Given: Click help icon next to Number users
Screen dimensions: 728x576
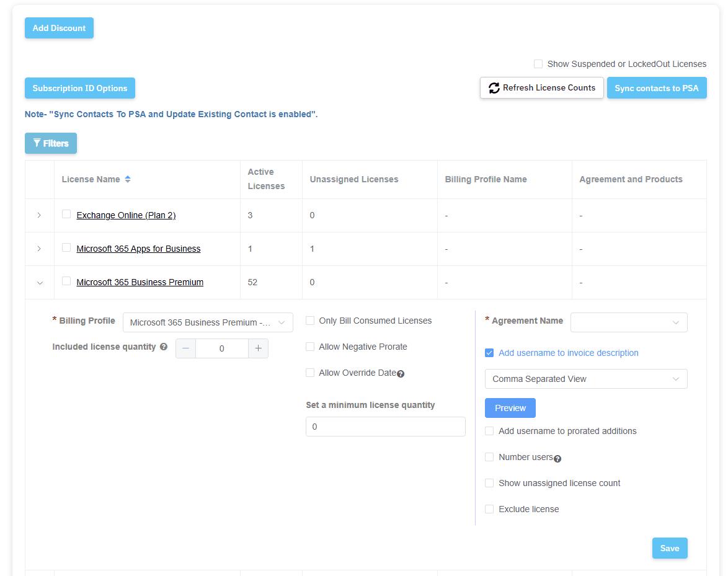Looking at the screenshot, I should (x=557, y=459).
